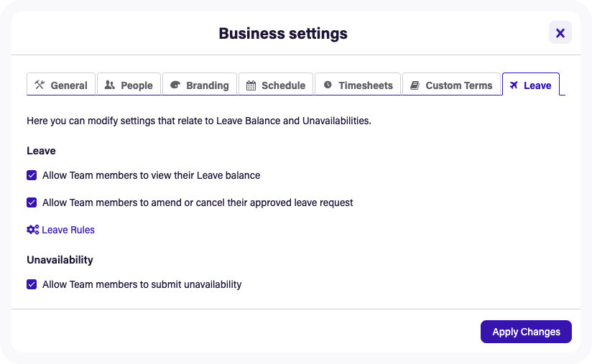Viewport: 592px width, 364px height.
Task: Switch to Custom Terms tab
Action: click(452, 85)
